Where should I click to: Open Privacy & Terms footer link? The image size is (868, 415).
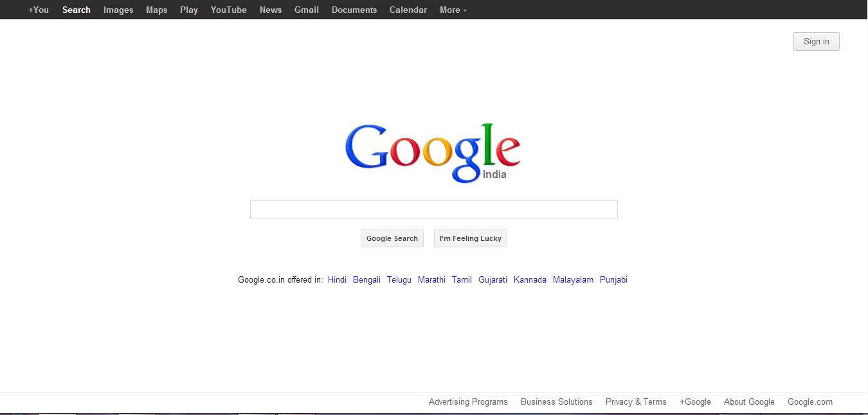tap(636, 402)
